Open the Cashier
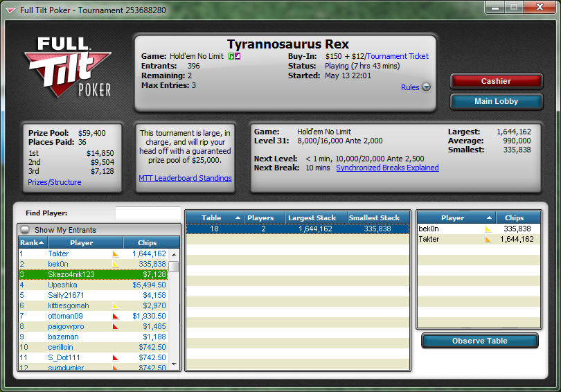561x392 pixels. pyautogui.click(x=496, y=81)
